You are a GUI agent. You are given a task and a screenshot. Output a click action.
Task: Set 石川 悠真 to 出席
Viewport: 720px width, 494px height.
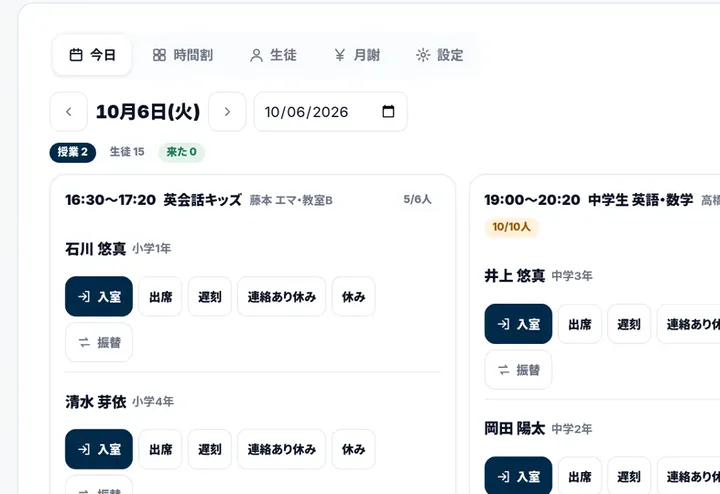tap(160, 297)
